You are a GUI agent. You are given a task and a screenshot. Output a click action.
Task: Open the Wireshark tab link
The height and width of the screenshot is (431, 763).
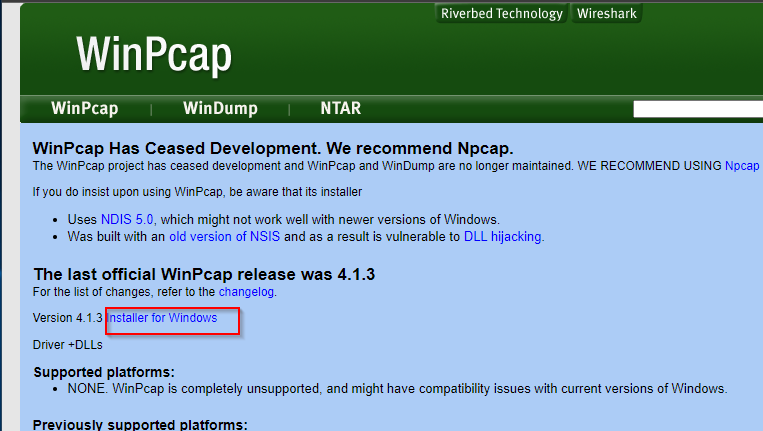coord(607,13)
